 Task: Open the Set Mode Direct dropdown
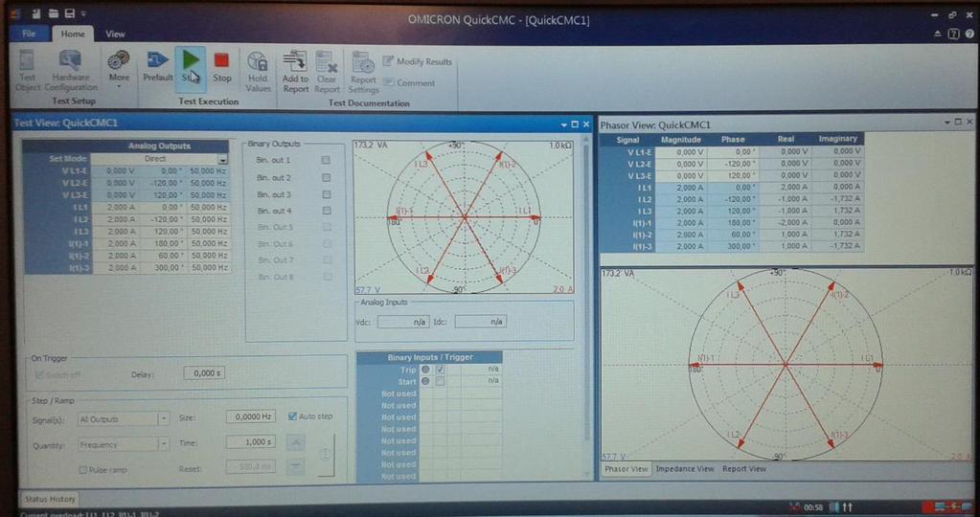coord(222,159)
